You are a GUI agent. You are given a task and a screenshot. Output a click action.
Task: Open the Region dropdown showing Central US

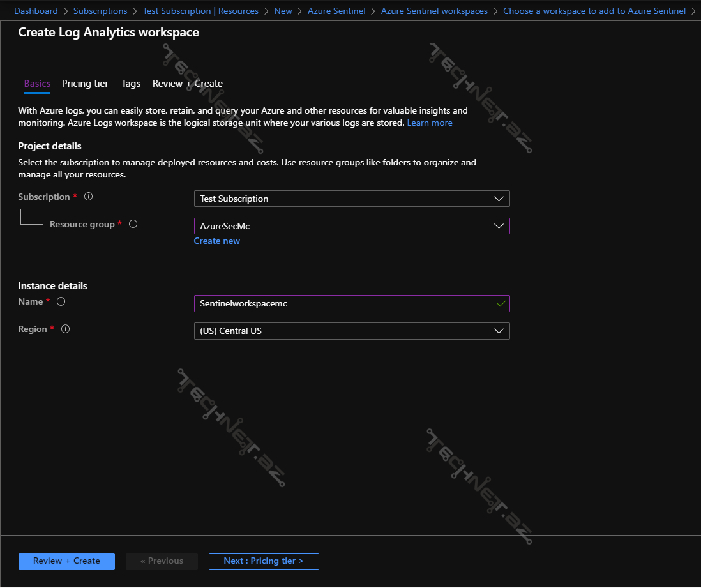point(351,331)
